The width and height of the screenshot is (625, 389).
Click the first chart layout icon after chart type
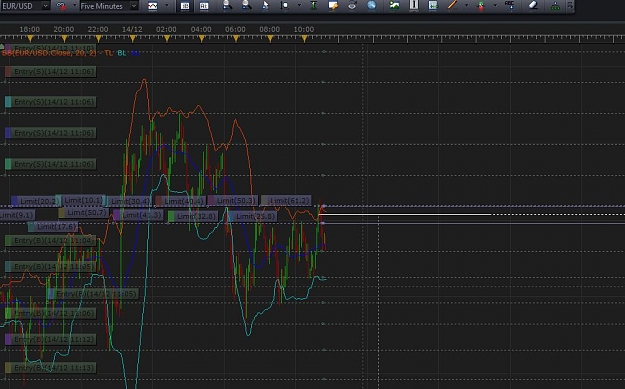(x=185, y=6)
